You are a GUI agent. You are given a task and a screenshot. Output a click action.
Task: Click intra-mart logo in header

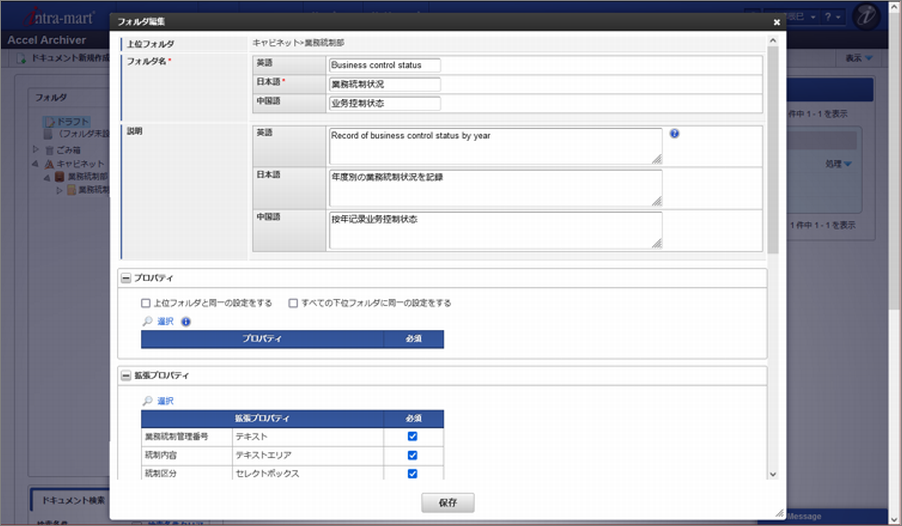(x=59, y=17)
